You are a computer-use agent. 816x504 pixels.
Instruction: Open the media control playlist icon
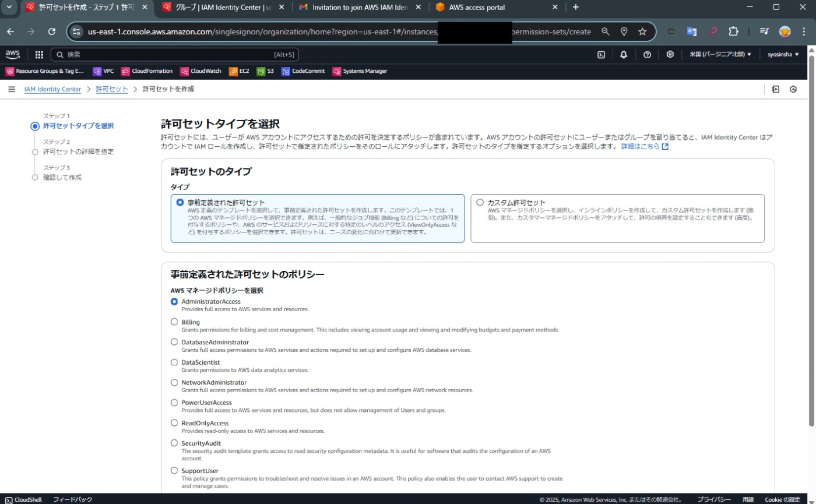[764, 31]
